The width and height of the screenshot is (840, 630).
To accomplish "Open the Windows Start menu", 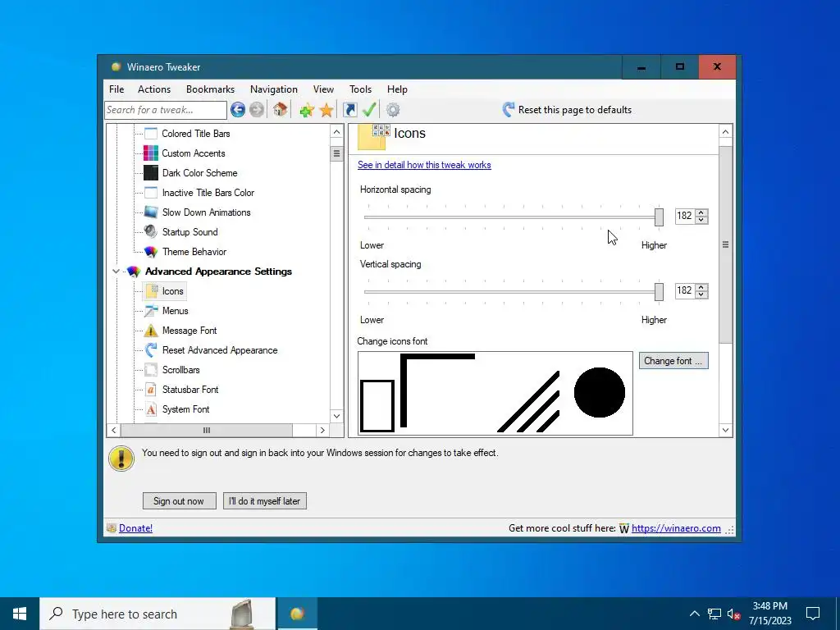I will pos(20,614).
